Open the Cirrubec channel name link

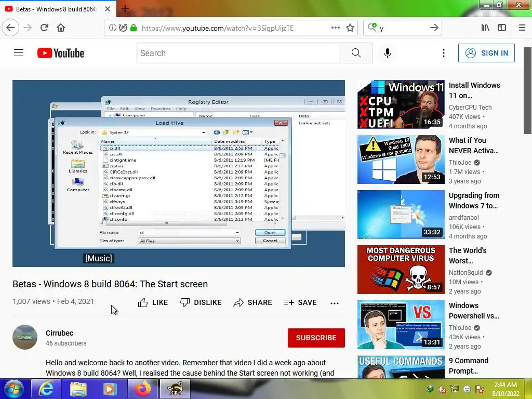[59, 333]
